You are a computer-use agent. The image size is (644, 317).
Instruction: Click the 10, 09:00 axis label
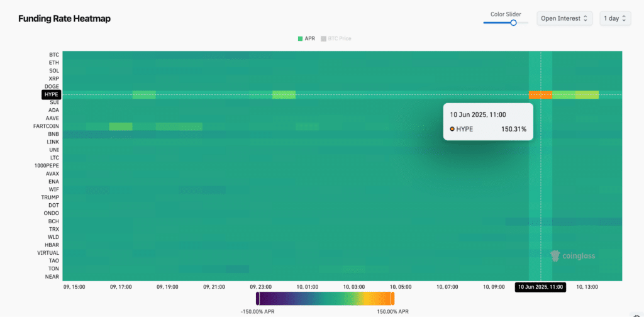pos(494,287)
